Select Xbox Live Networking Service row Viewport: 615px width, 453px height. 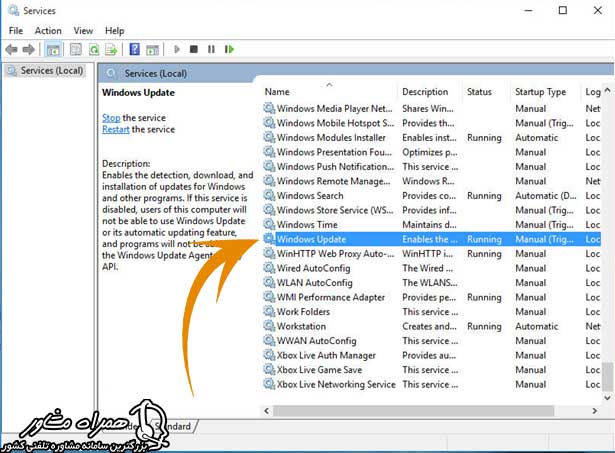pyautogui.click(x=336, y=384)
